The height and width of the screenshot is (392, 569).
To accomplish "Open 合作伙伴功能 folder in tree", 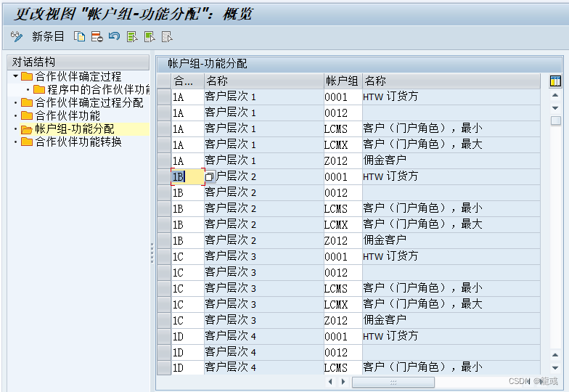I will 67,115.
